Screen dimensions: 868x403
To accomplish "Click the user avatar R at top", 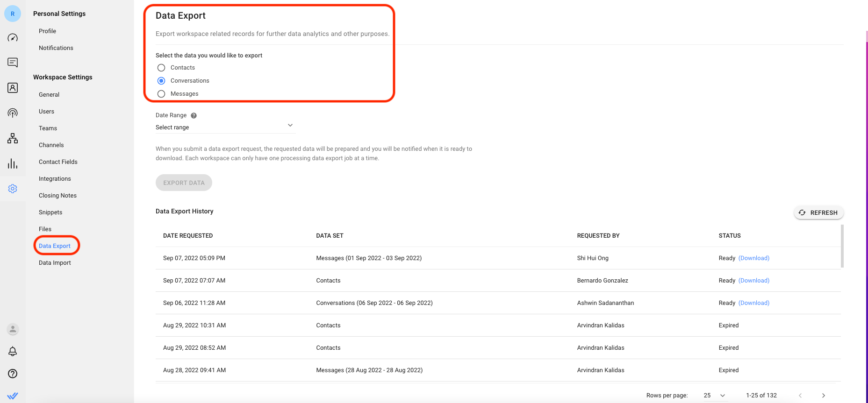I will click(x=13, y=14).
